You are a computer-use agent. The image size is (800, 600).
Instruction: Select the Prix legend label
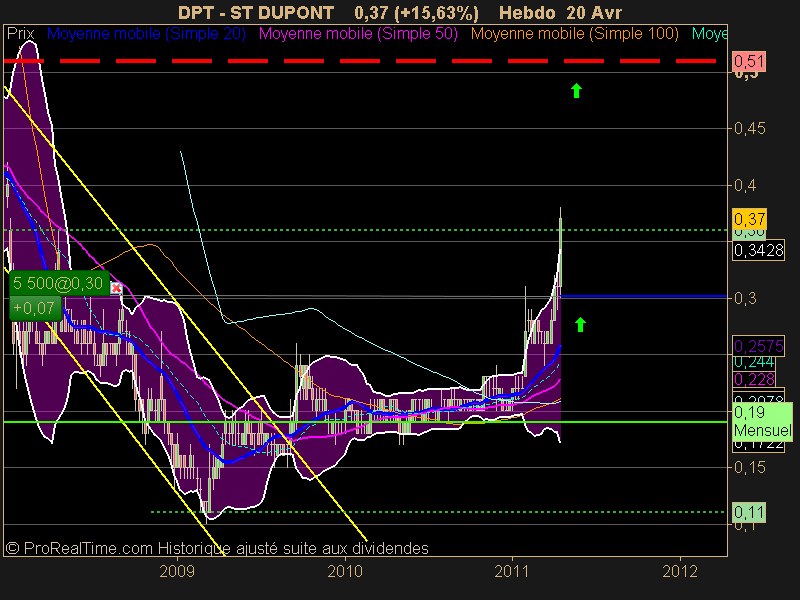(x=20, y=34)
